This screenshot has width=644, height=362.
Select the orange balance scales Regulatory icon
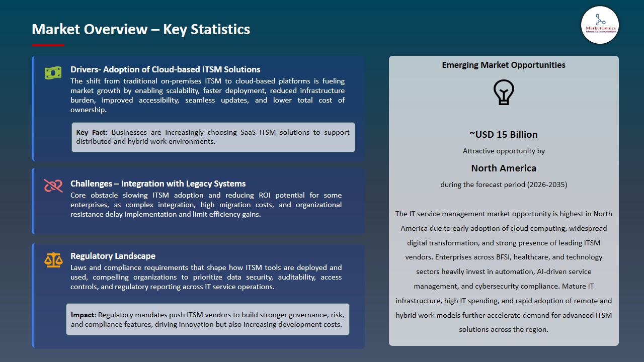(53, 259)
